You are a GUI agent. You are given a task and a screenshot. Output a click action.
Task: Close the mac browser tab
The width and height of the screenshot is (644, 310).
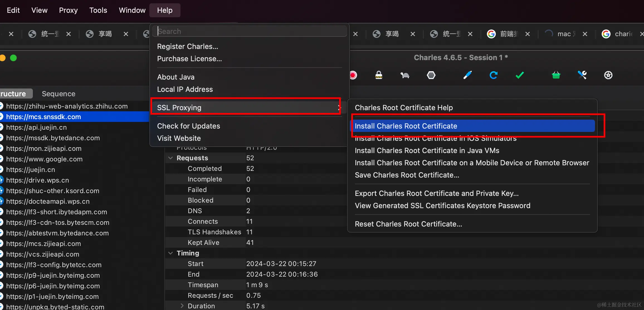[585, 34]
